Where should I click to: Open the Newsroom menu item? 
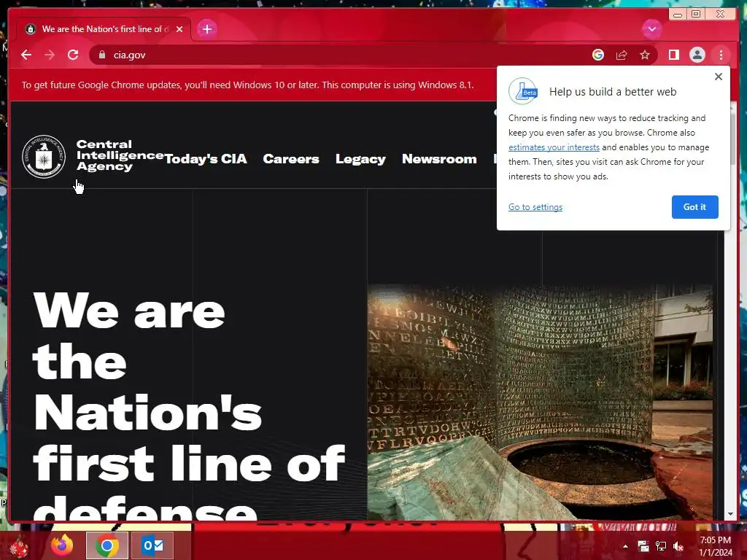pos(439,158)
